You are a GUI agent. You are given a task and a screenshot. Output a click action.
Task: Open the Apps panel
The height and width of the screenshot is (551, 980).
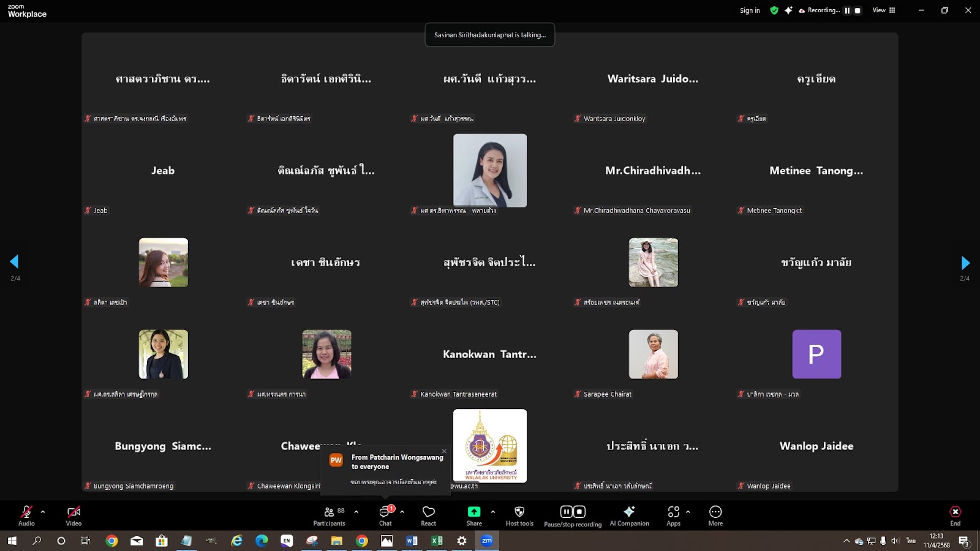(x=674, y=515)
